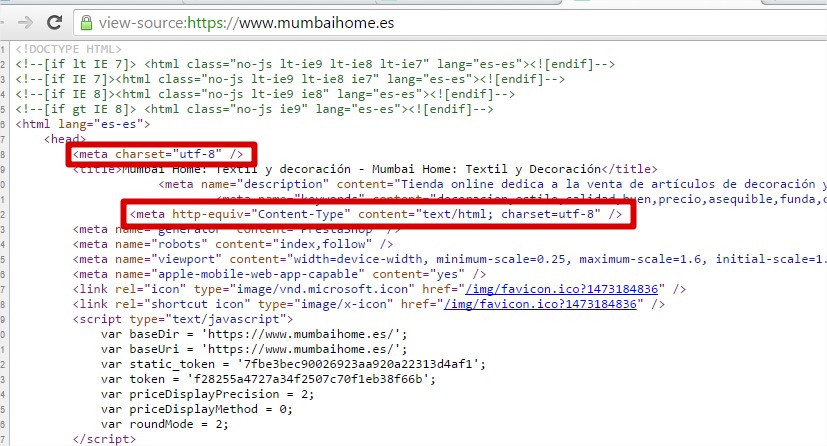Click the var priceDisplayPrecision = 2 line
The image size is (827, 446).
208,394
